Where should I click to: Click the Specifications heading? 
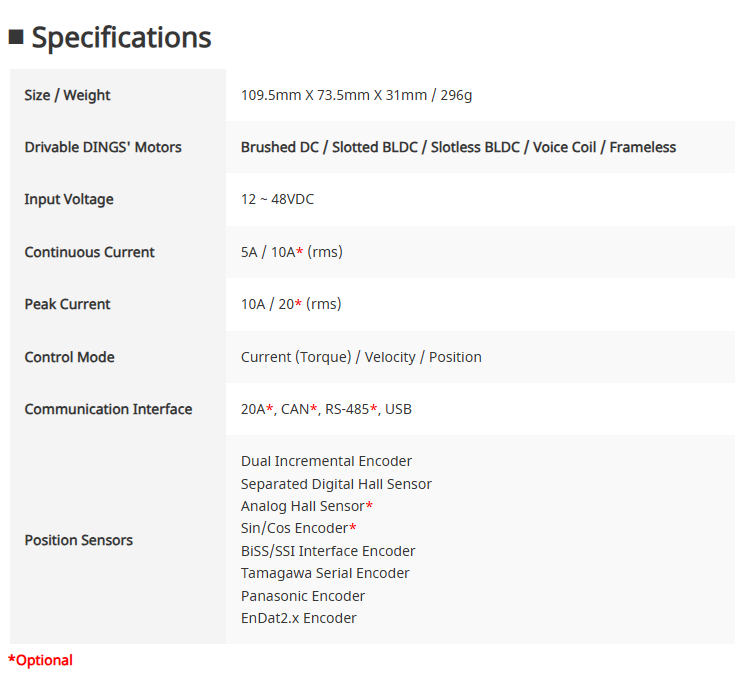click(x=121, y=37)
